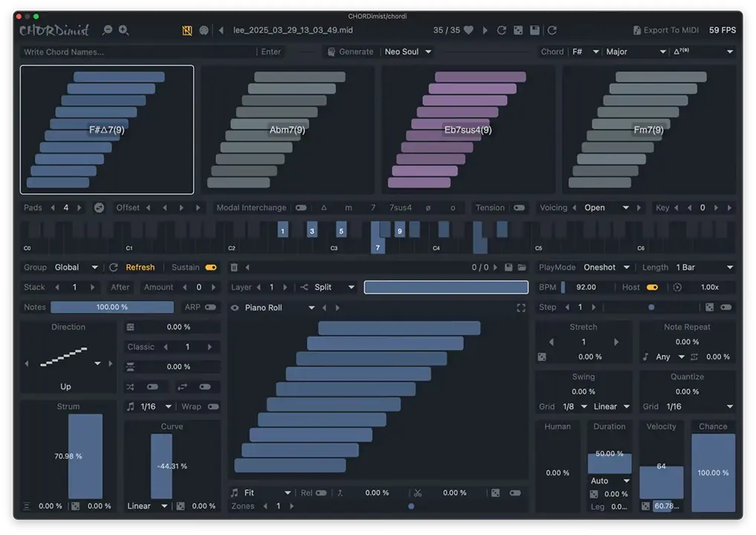Open the Length 1 Bar dropdown
The height and width of the screenshot is (535, 756).
705,267
